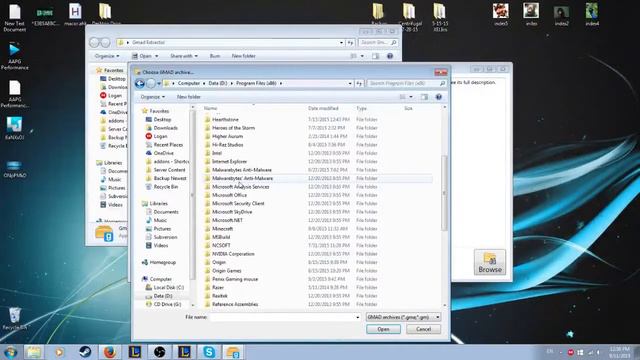Open Homegroup in the GMAD dialog sidebar
The height and width of the screenshot is (360, 640).
(x=163, y=262)
